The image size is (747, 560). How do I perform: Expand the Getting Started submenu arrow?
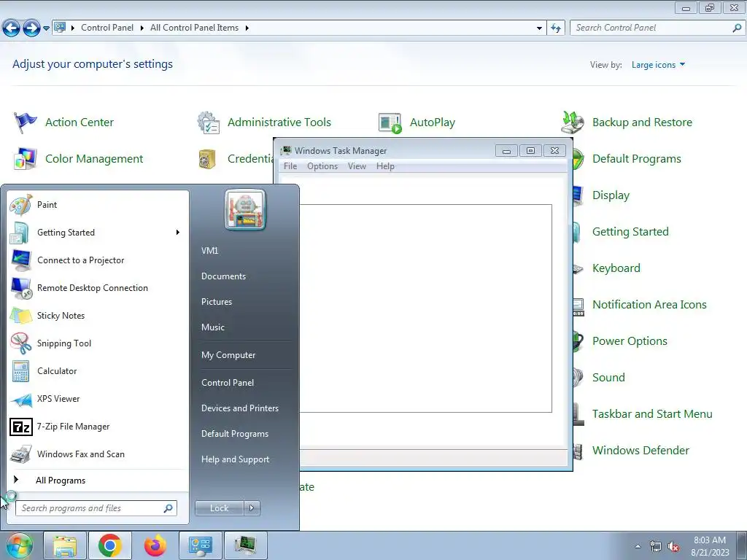[x=178, y=233]
